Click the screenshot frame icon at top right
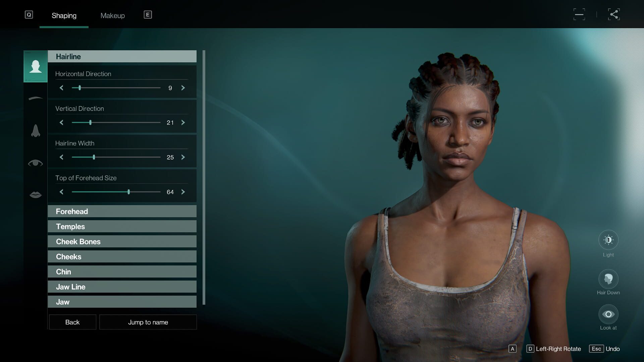 579,14
